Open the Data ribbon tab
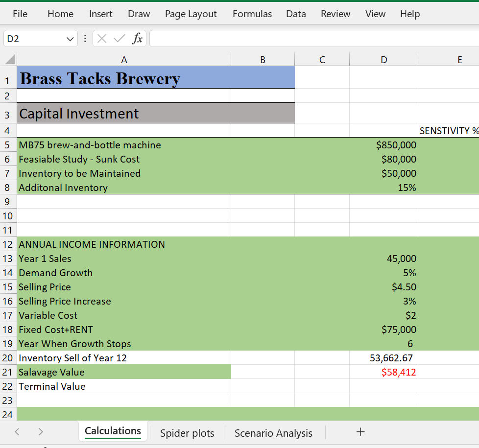Viewport: 479px width, 448px height. pos(296,14)
